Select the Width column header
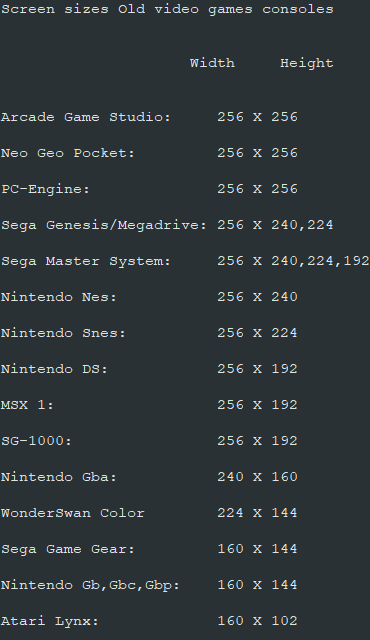Image resolution: width=370 pixels, height=640 pixels. pos(212,63)
